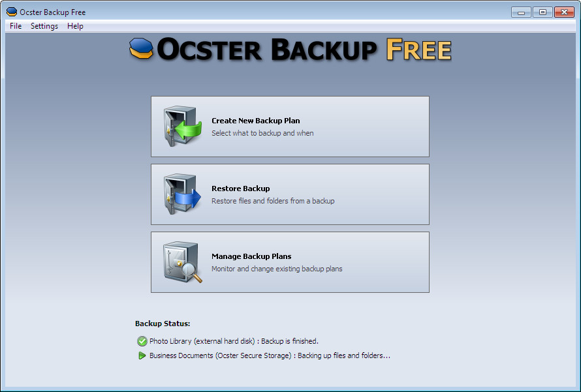581x392 pixels.
Task: Click the safe icon with green arrow
Action: click(183, 127)
